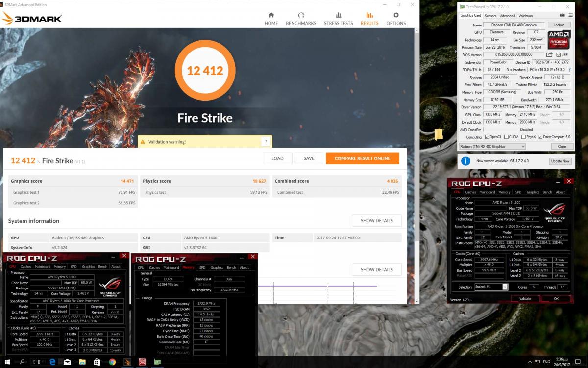Screen dimensions: 588x368
Task: Click the blue info icon in GPU-Z update bar
Action: click(x=465, y=161)
